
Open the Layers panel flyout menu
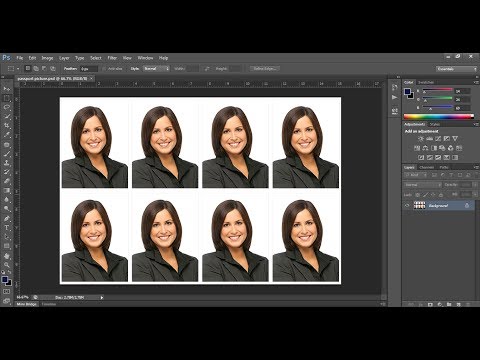coord(476,167)
